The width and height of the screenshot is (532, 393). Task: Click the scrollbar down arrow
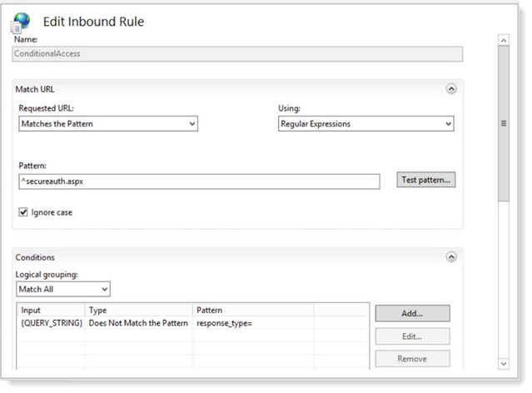point(504,364)
